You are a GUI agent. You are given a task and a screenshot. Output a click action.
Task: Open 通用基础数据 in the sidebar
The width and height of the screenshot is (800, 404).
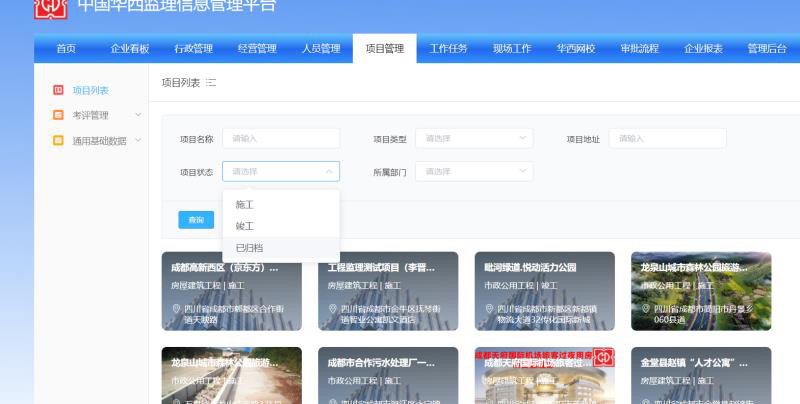(x=99, y=141)
